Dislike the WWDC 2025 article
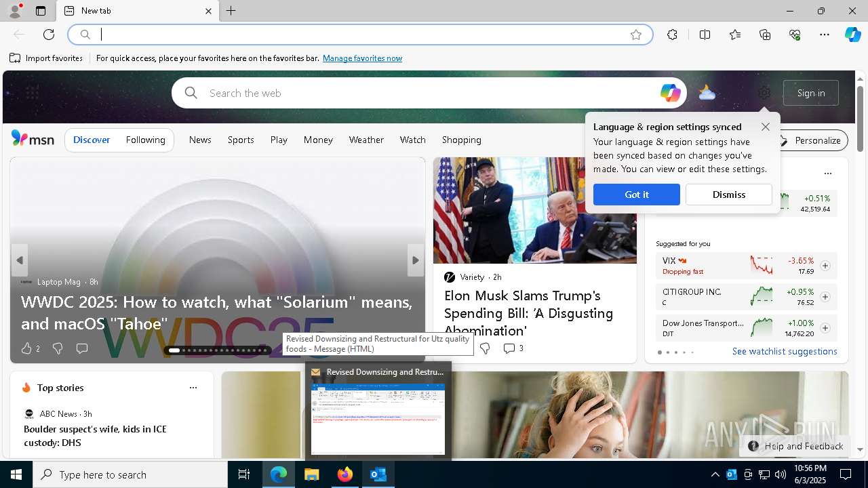The height and width of the screenshot is (488, 868). 58,348
